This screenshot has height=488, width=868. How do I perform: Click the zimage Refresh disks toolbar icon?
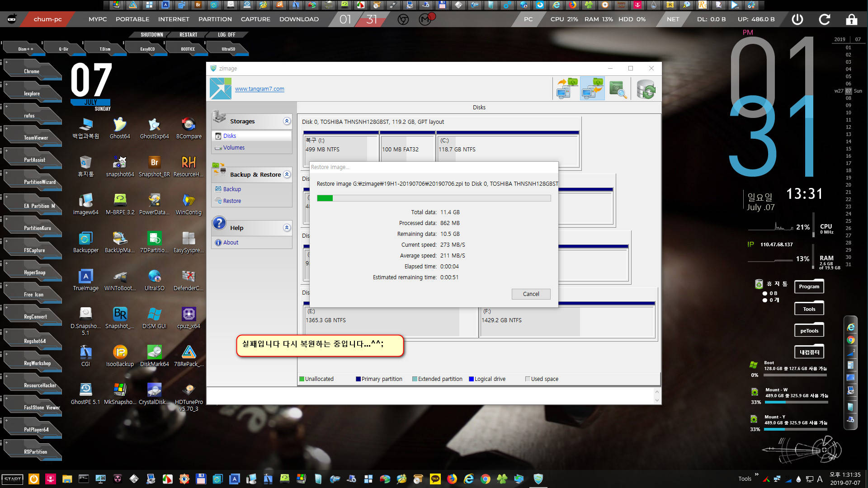point(646,89)
